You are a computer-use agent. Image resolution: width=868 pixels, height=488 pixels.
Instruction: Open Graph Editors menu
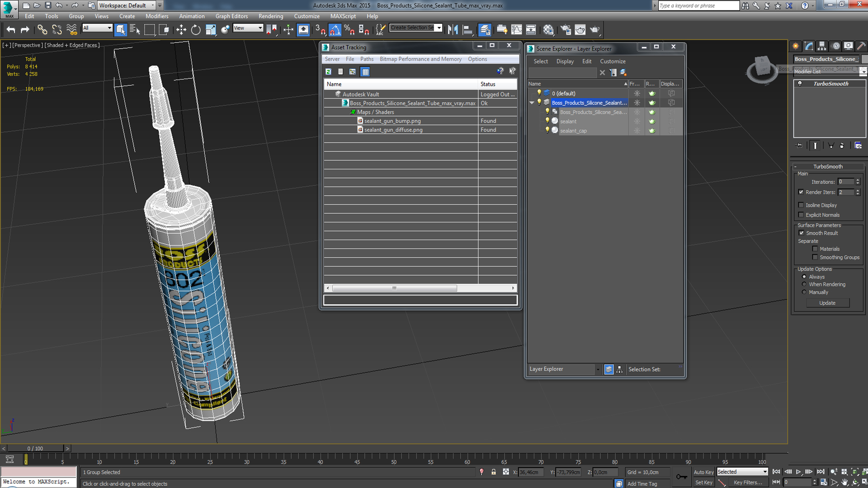(x=231, y=16)
